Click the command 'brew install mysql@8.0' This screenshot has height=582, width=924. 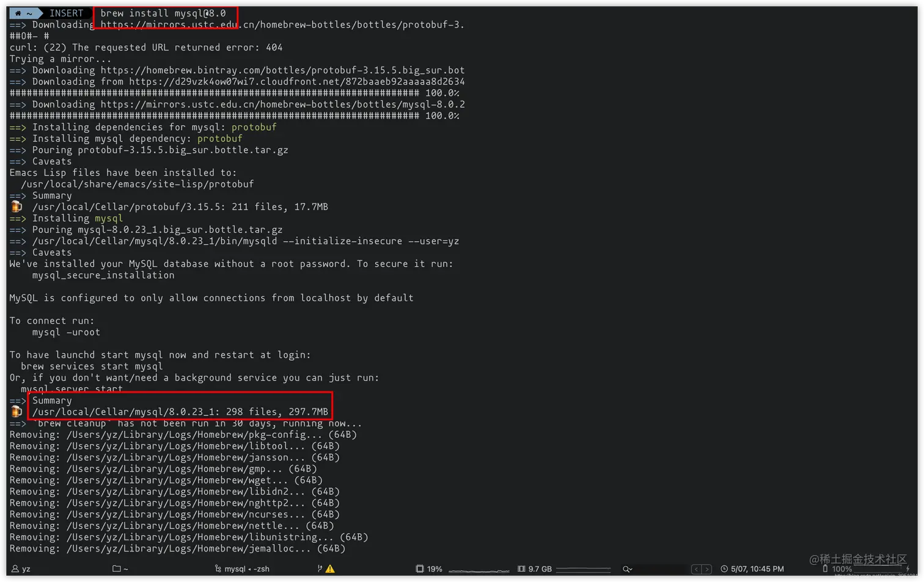(163, 13)
